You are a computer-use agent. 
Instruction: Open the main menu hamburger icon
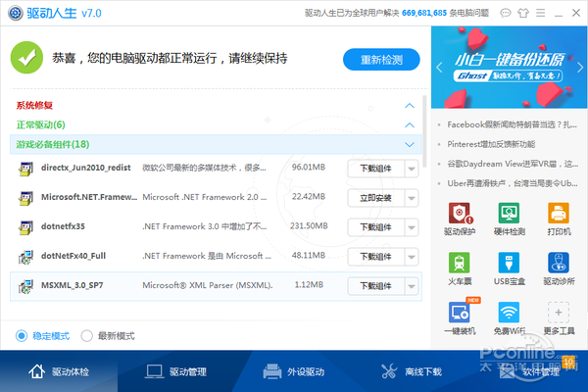click(540, 13)
